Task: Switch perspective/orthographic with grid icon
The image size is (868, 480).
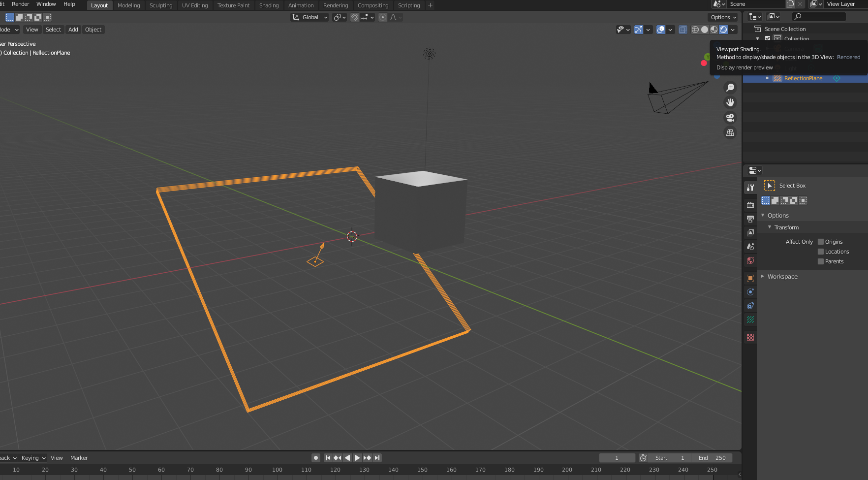Action: tap(730, 133)
